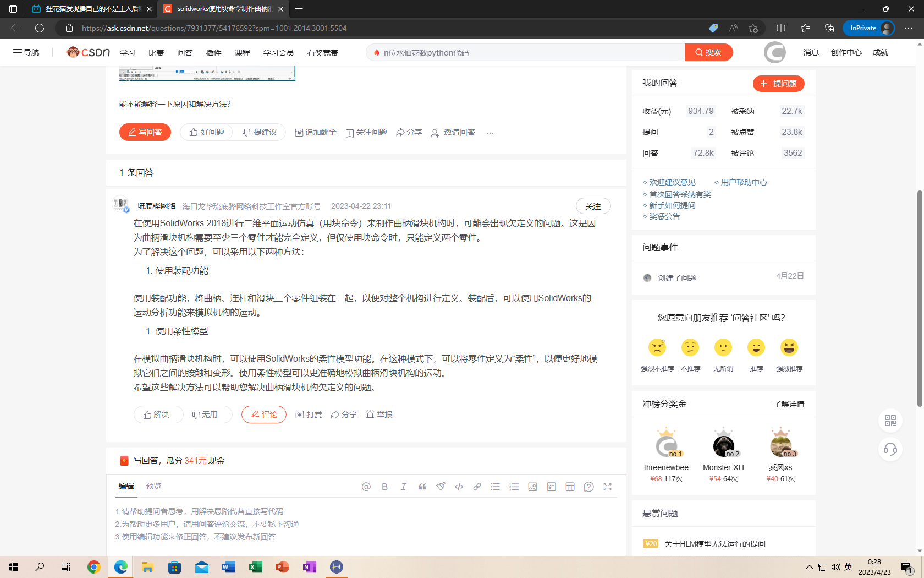
Task: Open threenewbee ranking profile
Action: pos(666,467)
